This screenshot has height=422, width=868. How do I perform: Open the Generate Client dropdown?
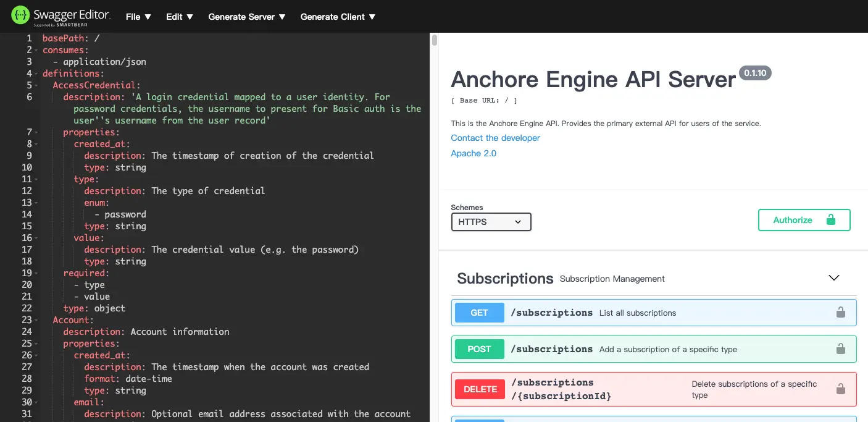337,17
